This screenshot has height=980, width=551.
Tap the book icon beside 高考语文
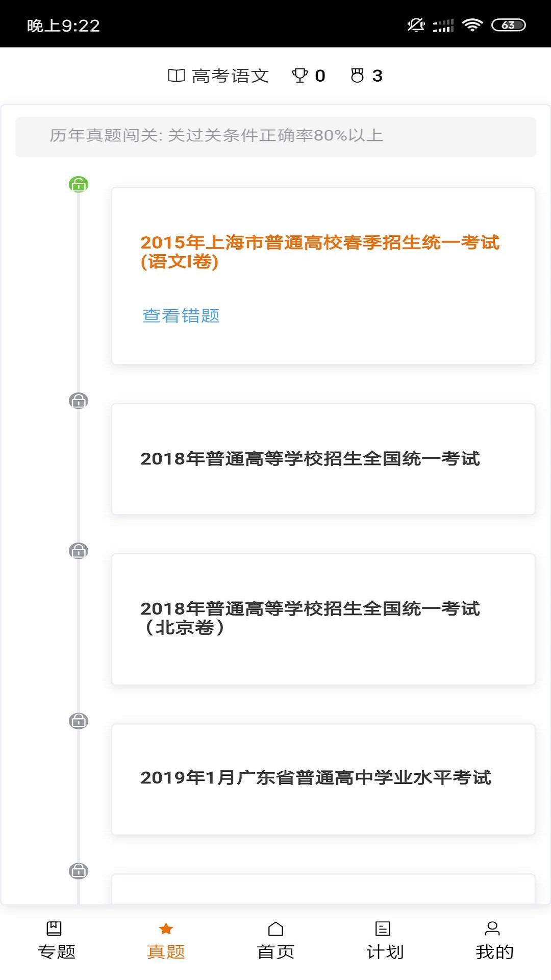(176, 76)
